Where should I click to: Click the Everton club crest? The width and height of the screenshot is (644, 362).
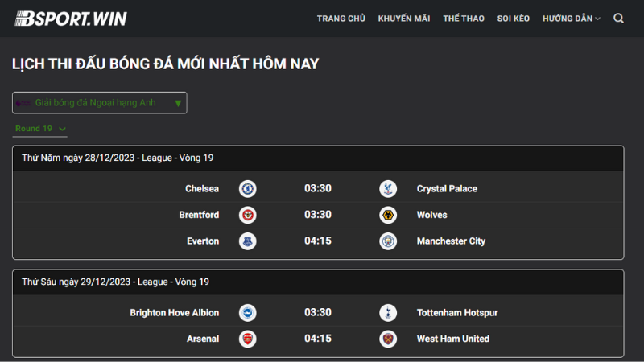(248, 241)
